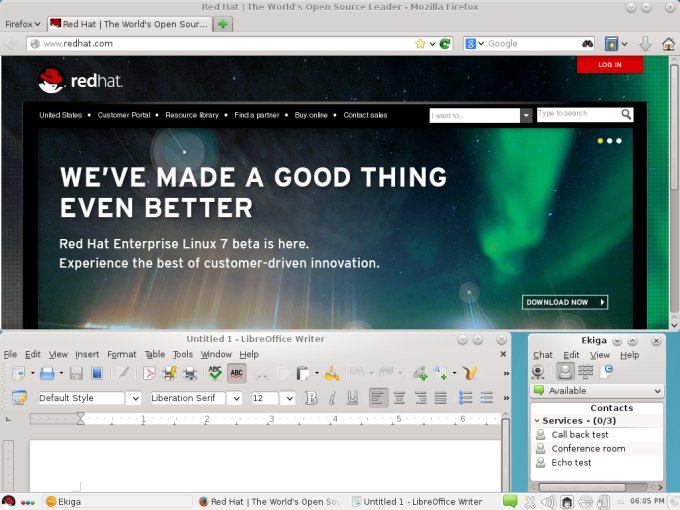Expand the Available status dropdown in Ekiga
The image size is (680, 510).
pos(656,391)
